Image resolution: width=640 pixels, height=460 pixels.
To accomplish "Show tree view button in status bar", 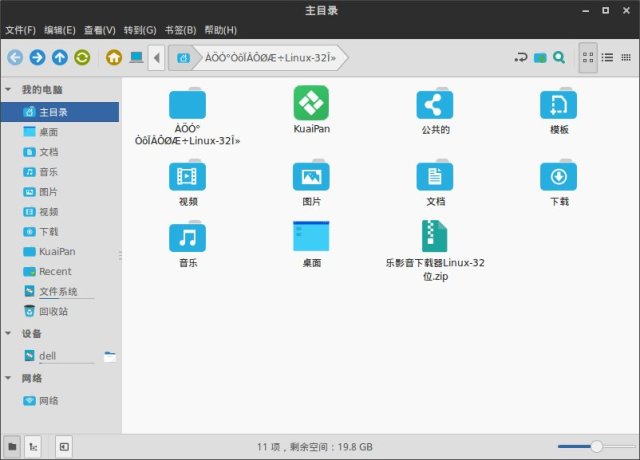I will pos(33,447).
